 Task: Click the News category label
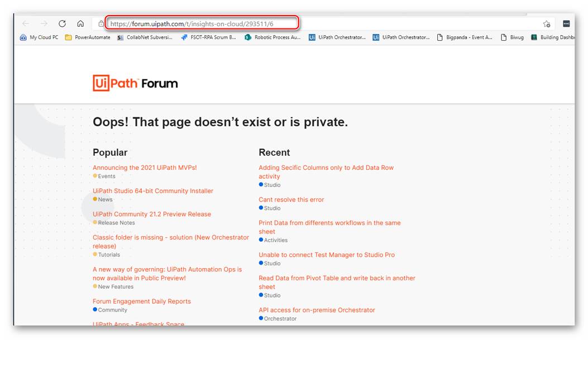coord(103,199)
